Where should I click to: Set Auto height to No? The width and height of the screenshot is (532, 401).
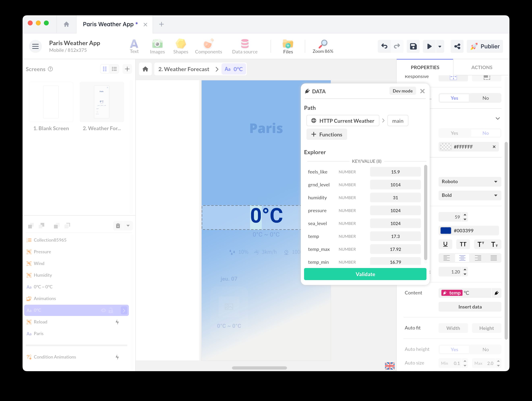pos(485,349)
